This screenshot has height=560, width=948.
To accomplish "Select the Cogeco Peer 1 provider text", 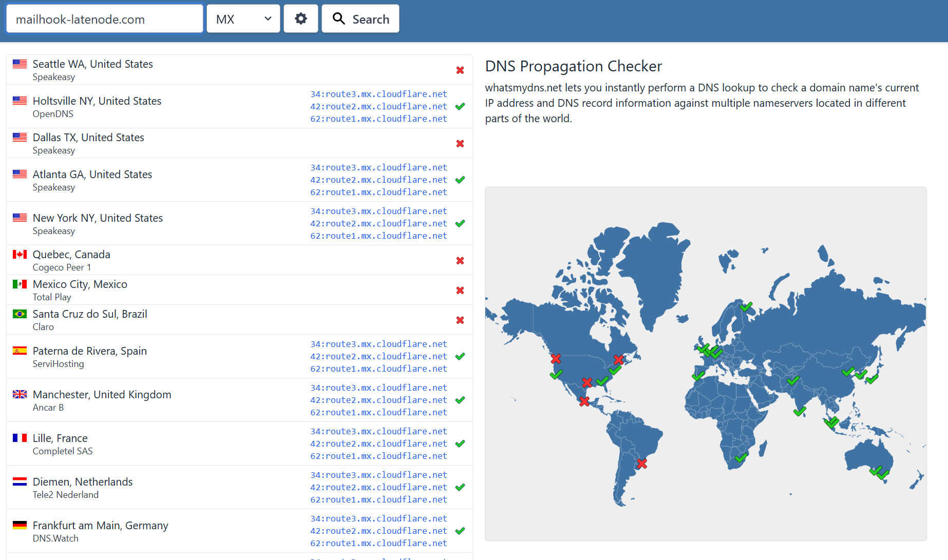I will click(62, 267).
